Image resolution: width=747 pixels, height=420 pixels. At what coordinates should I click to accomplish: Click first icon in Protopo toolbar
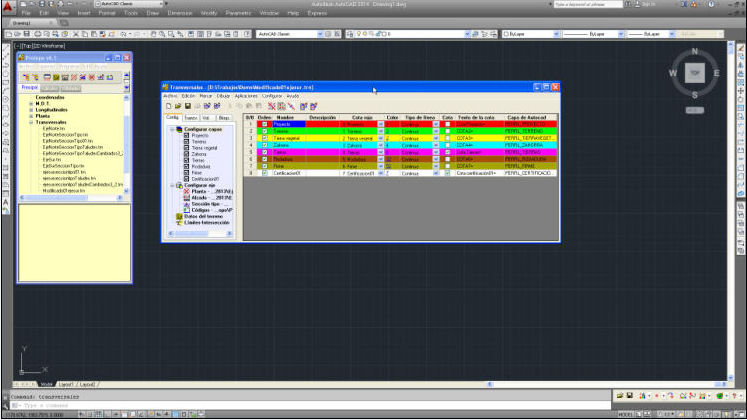(x=26, y=77)
